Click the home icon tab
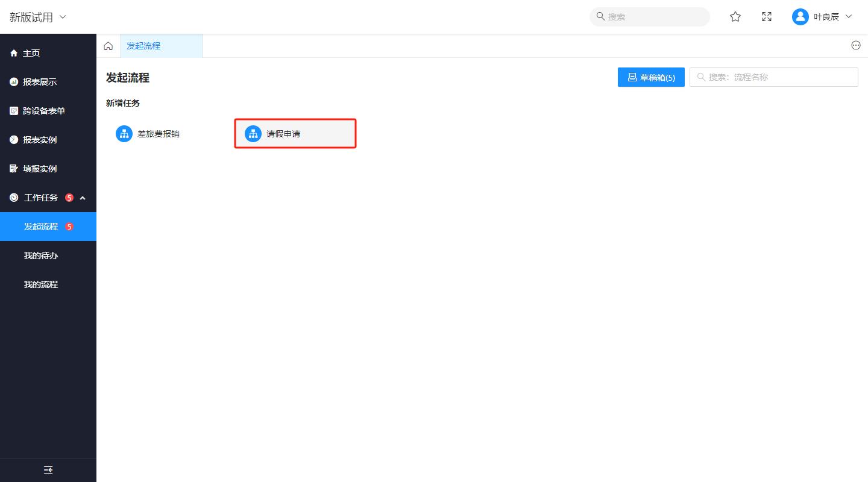868x482 pixels. tap(108, 46)
